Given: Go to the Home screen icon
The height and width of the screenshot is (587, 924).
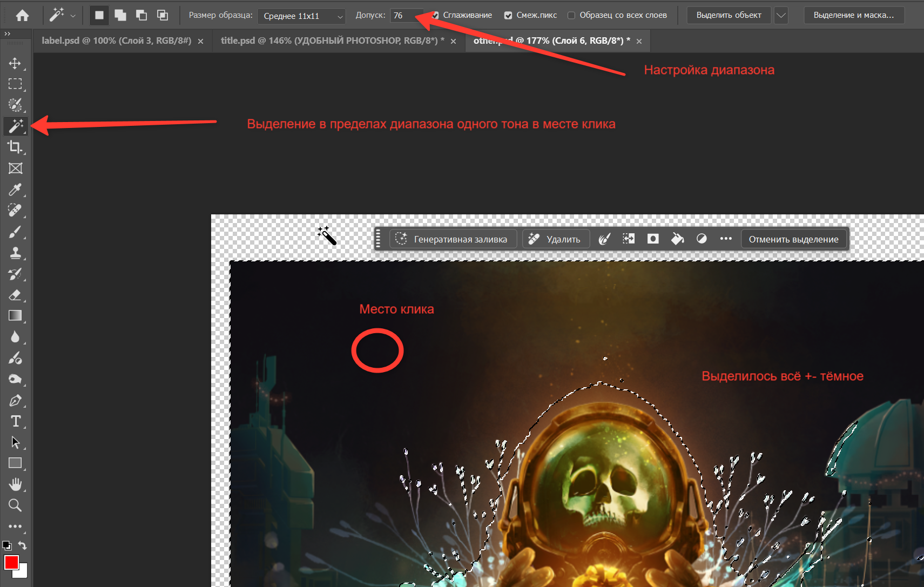Looking at the screenshot, I should point(22,15).
